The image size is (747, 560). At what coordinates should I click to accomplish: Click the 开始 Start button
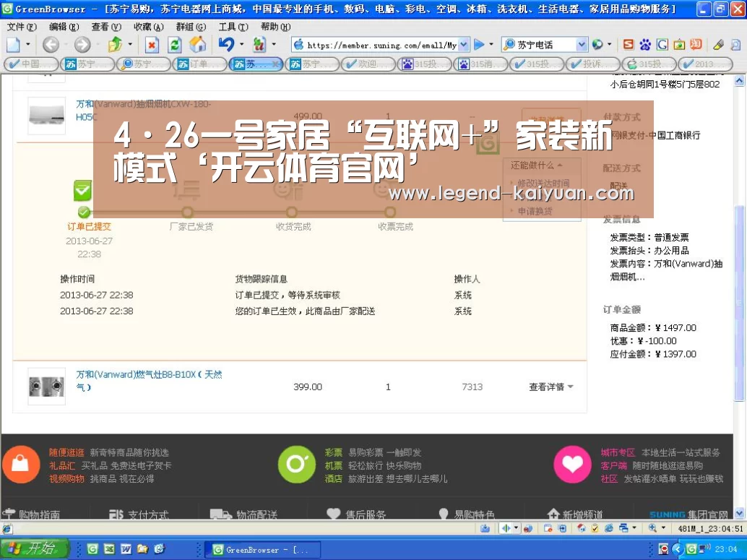coord(35,548)
